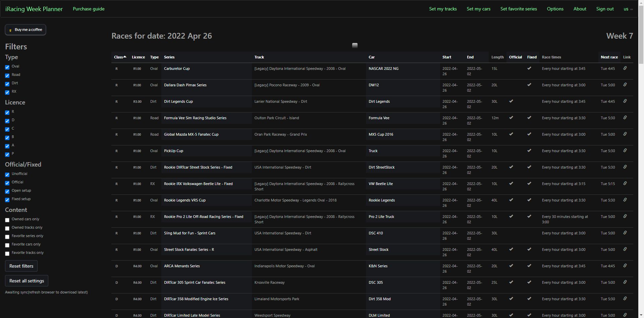
Task: Open the About page
Action: tap(580, 9)
